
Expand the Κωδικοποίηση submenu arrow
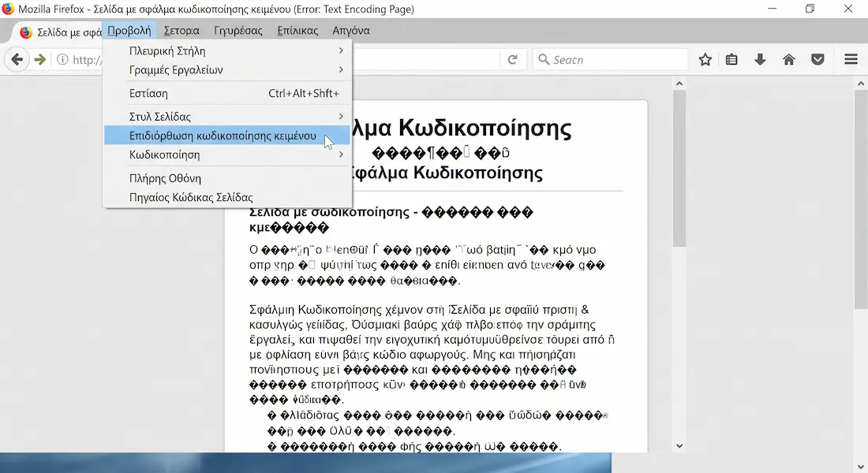tap(340, 155)
